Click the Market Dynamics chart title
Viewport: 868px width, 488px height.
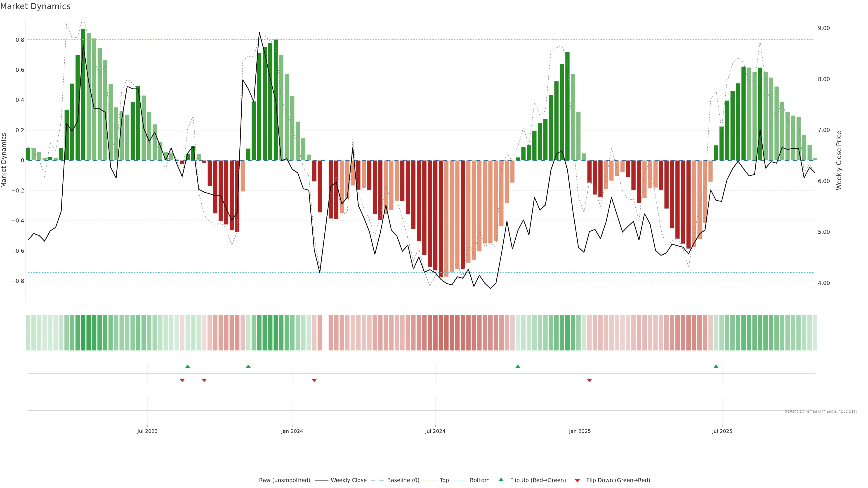pos(35,6)
